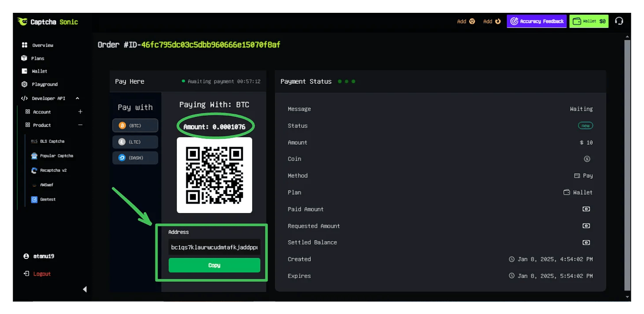The height and width of the screenshot is (314, 644).
Task: Switch payment coin to DASH
Action: [135, 158]
